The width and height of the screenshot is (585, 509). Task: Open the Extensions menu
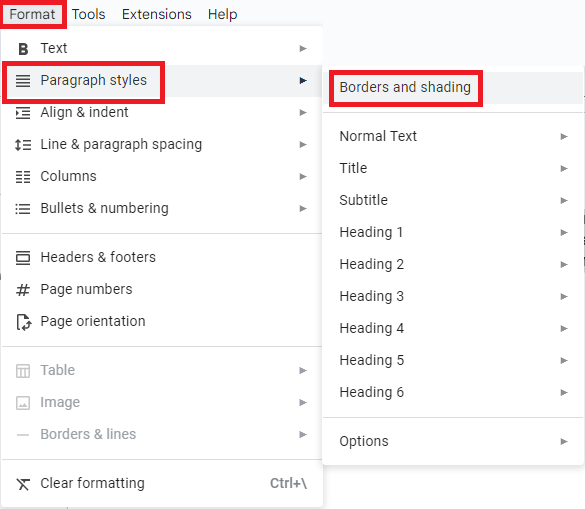157,14
